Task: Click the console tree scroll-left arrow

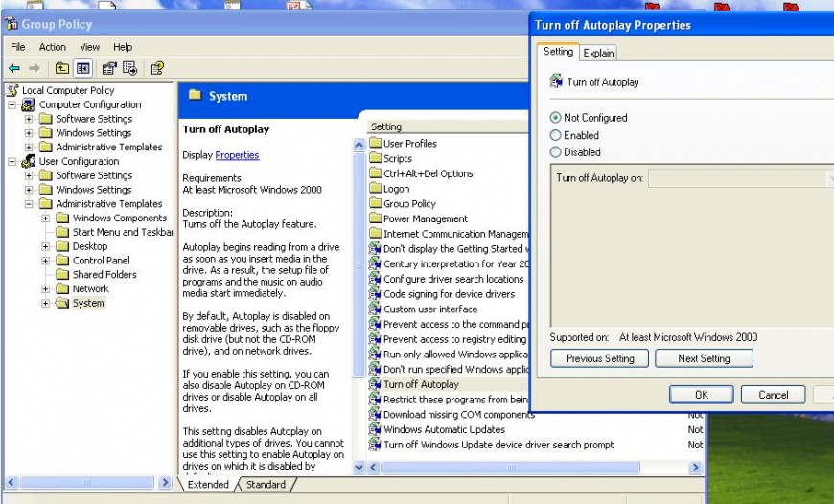Action: (x=12, y=483)
